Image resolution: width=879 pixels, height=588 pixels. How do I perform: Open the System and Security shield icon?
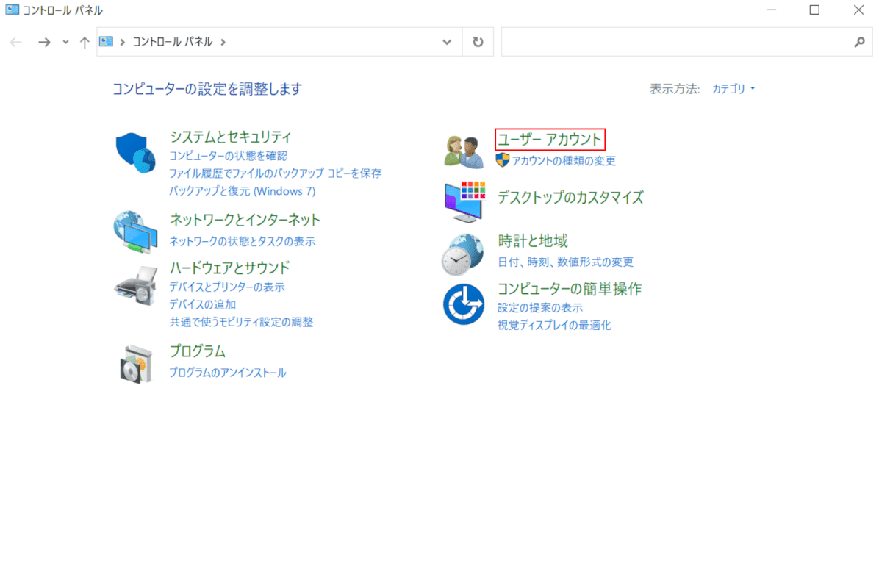135,152
